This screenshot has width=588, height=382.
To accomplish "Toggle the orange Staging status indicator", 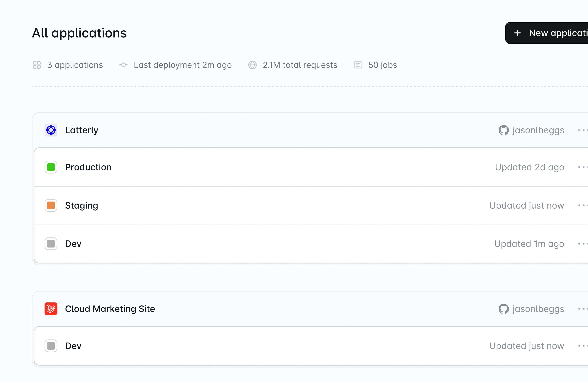I will pos(51,205).
